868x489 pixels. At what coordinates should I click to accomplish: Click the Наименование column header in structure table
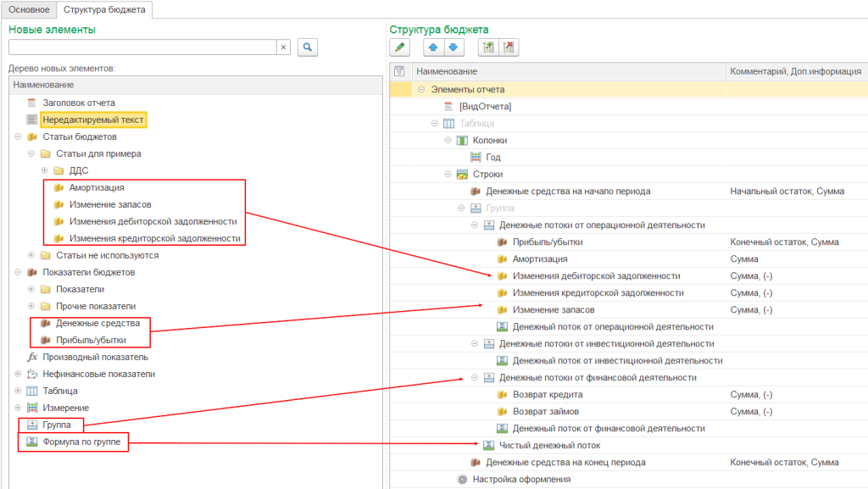click(569, 71)
